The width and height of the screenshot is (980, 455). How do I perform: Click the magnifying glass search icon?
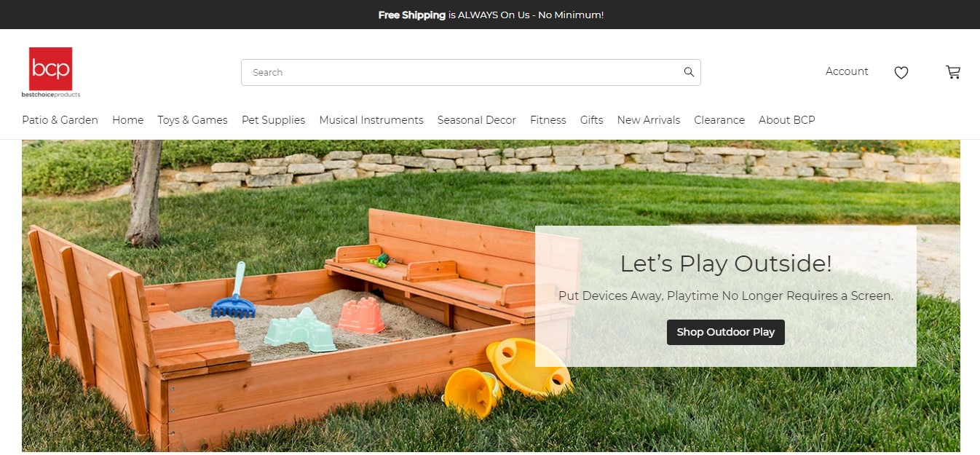pyautogui.click(x=689, y=72)
